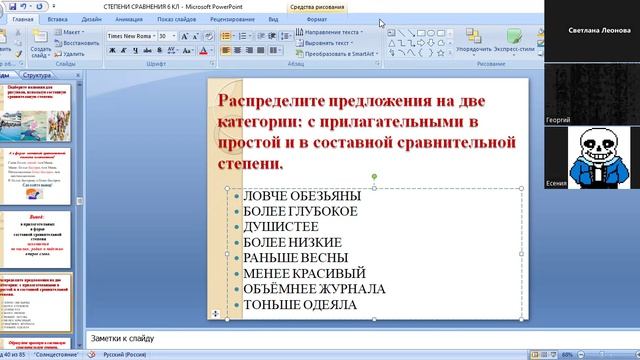Screen dimensions: 640x360
Task: Open the Рецензирование ribbon tab
Action: tap(232, 19)
